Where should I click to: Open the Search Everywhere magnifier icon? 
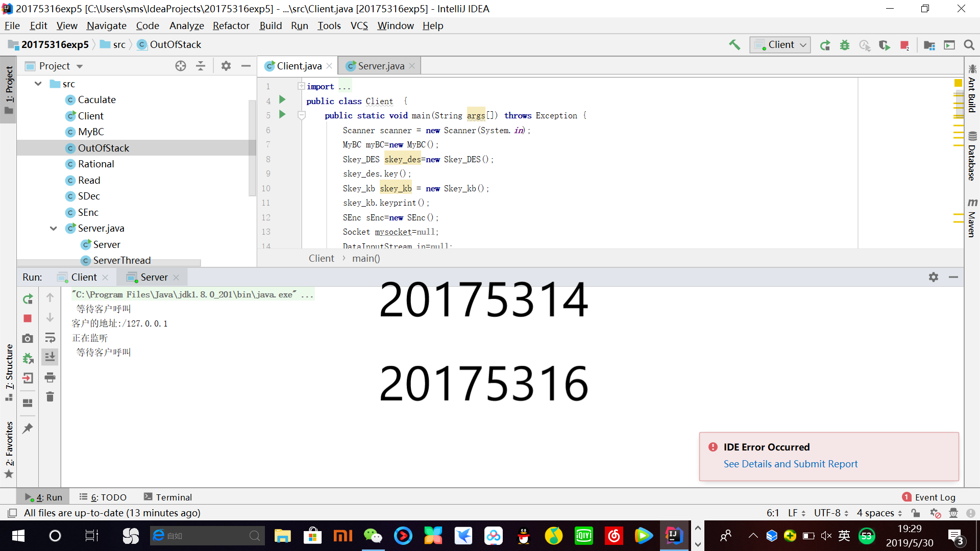(969, 45)
